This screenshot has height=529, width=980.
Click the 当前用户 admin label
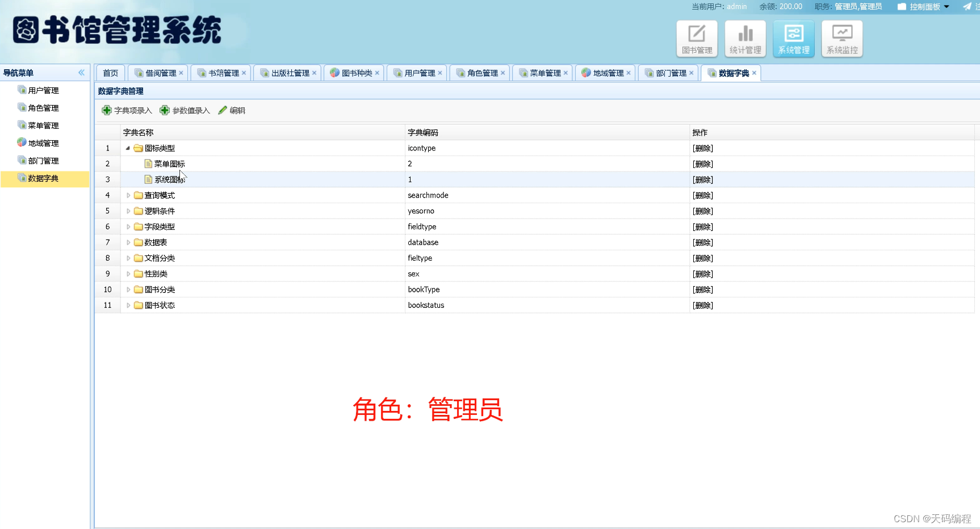click(x=719, y=7)
